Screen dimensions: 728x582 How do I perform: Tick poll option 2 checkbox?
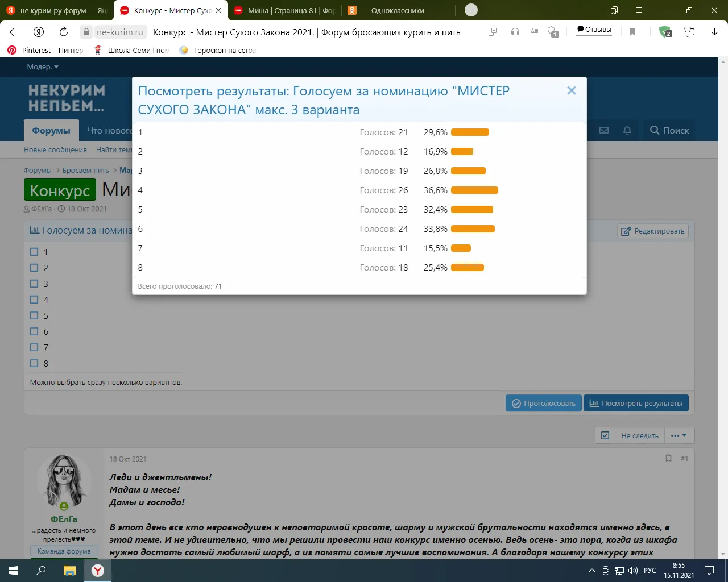(x=34, y=268)
